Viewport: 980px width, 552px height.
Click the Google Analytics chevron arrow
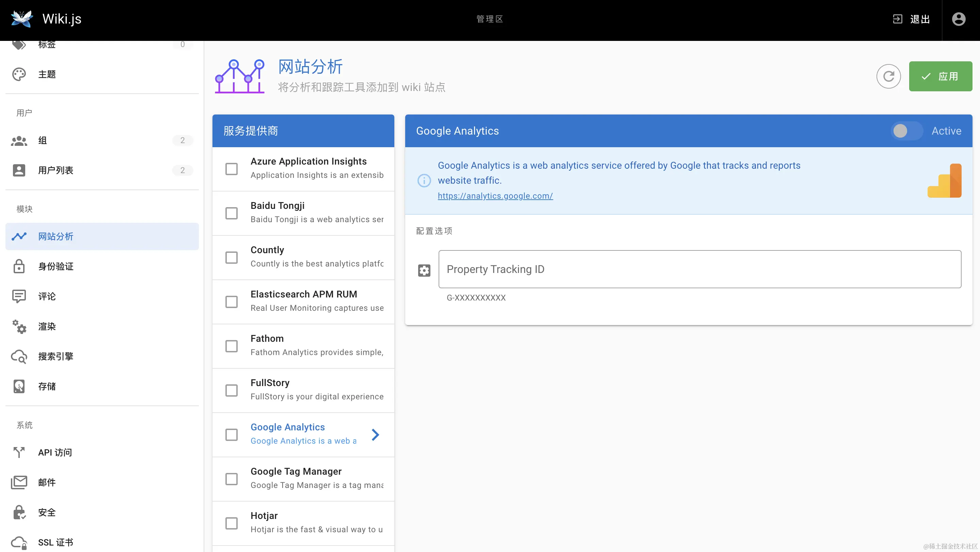[375, 434]
